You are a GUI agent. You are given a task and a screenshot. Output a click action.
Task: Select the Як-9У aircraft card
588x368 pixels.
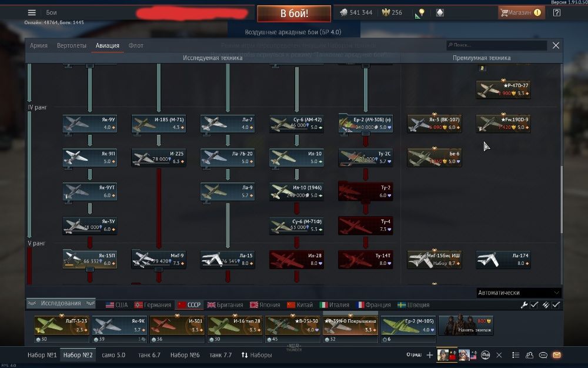(x=89, y=124)
